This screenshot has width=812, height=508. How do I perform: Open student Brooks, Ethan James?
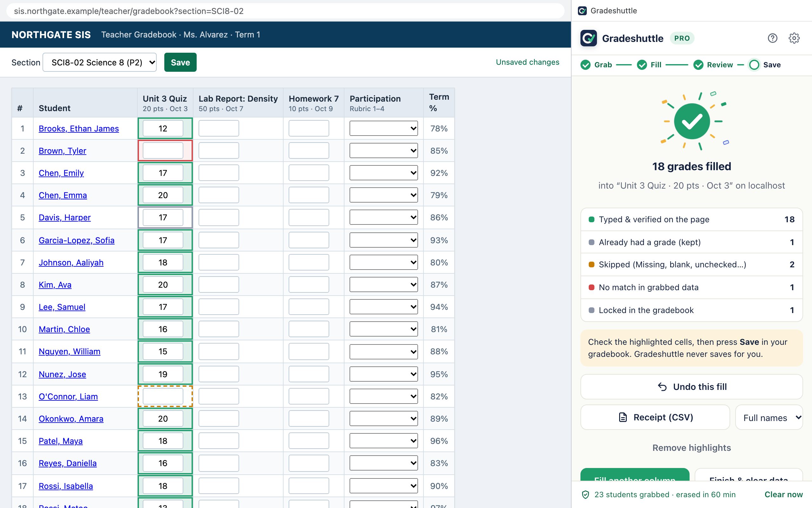(79, 129)
